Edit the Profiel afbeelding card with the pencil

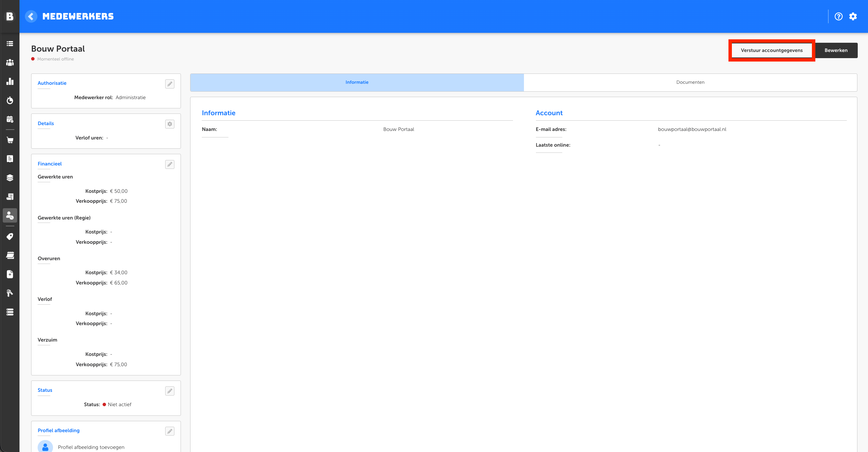tap(170, 431)
